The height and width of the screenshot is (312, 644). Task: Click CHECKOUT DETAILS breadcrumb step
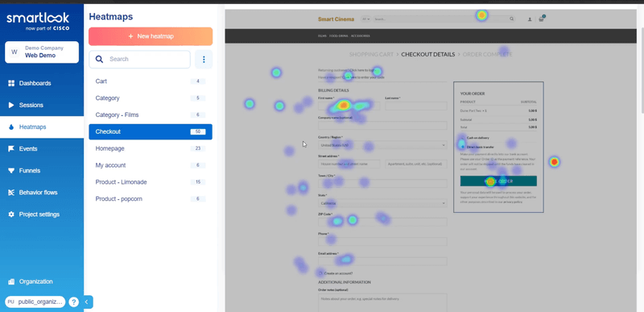coord(428,54)
